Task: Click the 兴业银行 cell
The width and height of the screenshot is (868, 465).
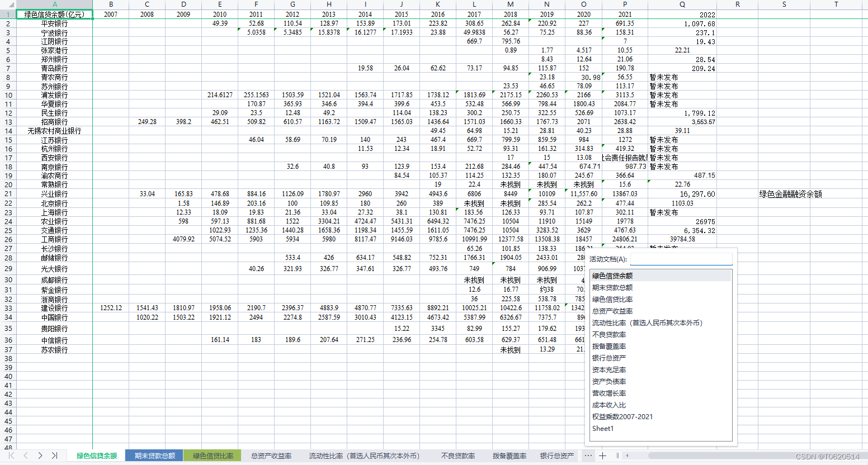Action: coord(54,193)
